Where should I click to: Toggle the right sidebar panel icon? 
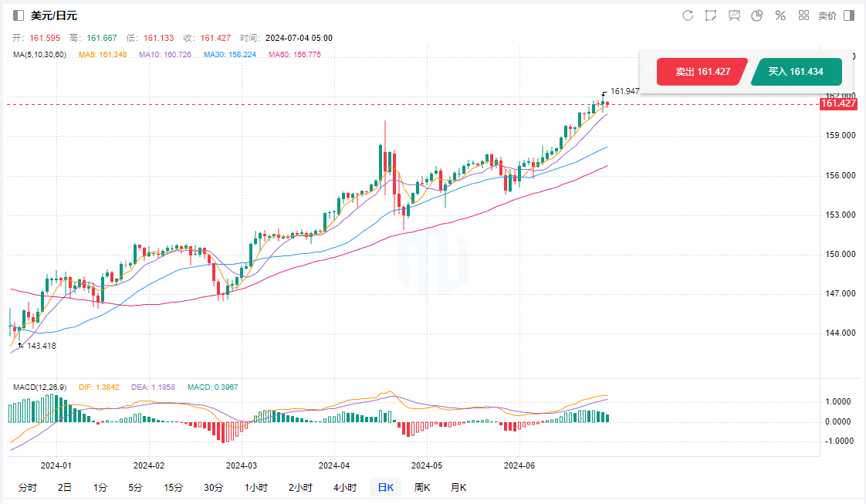(x=849, y=15)
